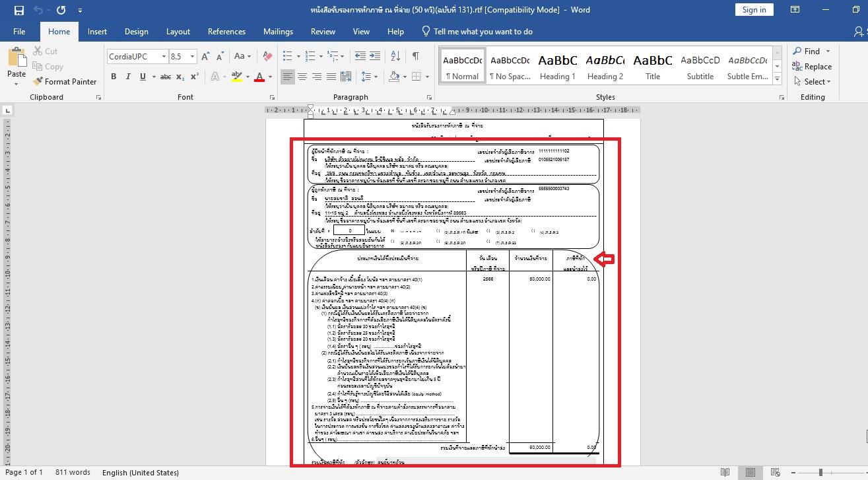The height and width of the screenshot is (480, 868).
Task: Apply subscript formatting
Action: (x=182, y=77)
